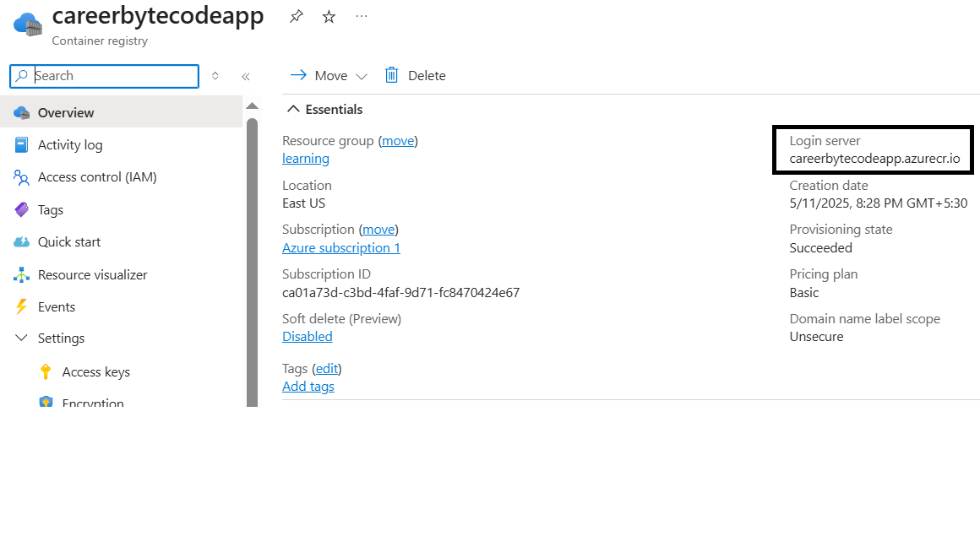Click inside the sidebar search field
The width and height of the screenshot is (980, 547).
104,76
